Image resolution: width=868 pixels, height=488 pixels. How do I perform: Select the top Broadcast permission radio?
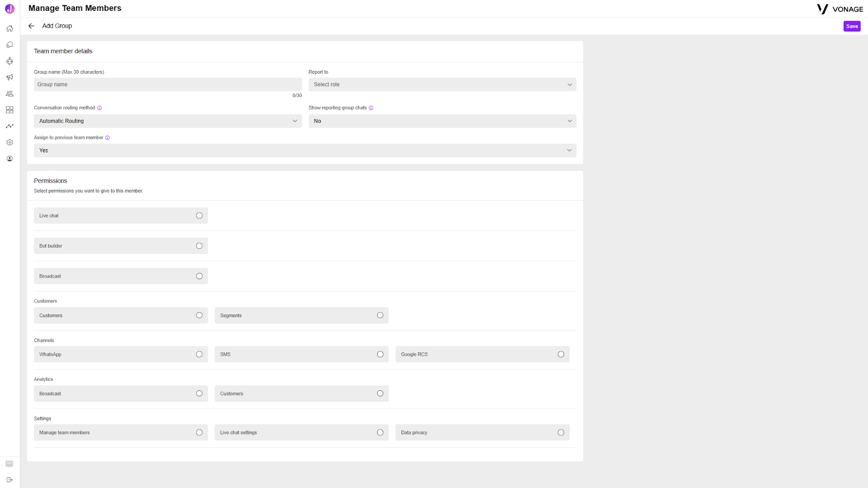click(199, 277)
